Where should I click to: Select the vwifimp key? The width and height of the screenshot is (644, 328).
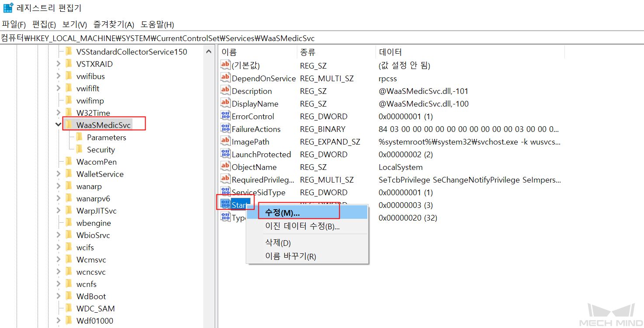click(90, 100)
